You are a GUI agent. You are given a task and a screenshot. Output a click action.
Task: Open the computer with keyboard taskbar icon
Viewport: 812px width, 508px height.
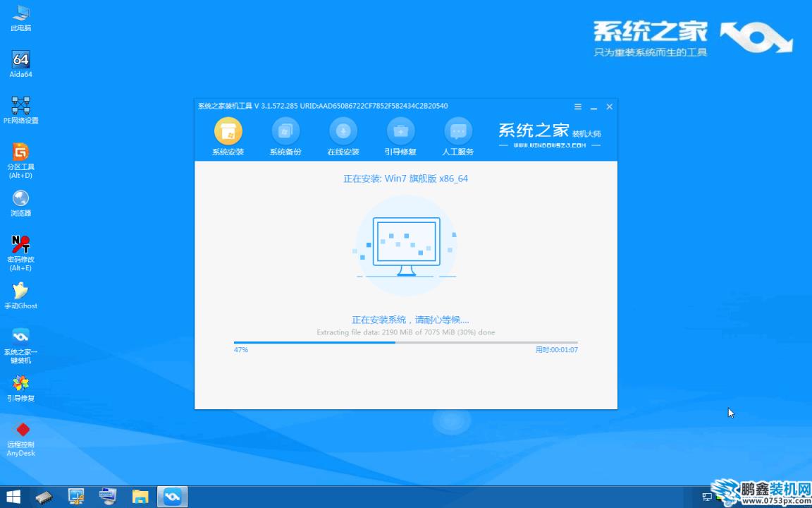click(x=109, y=497)
